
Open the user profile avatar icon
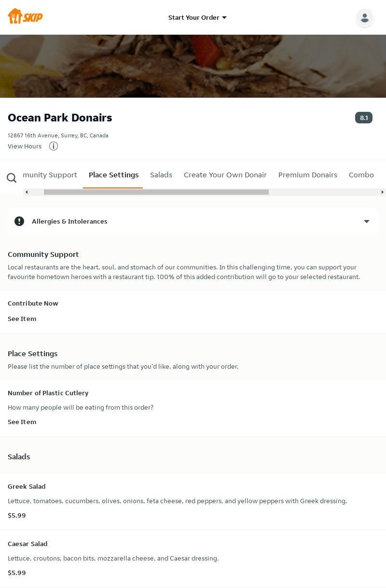(364, 17)
